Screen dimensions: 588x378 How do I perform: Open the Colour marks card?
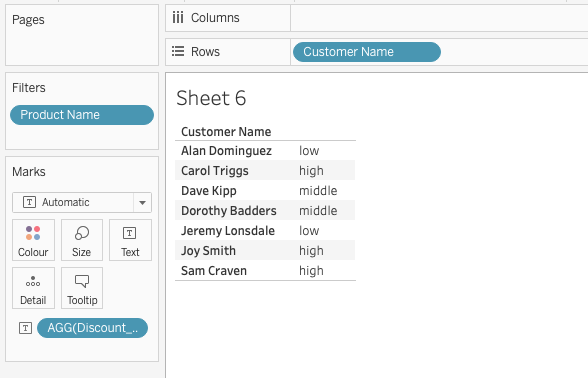[33, 240]
